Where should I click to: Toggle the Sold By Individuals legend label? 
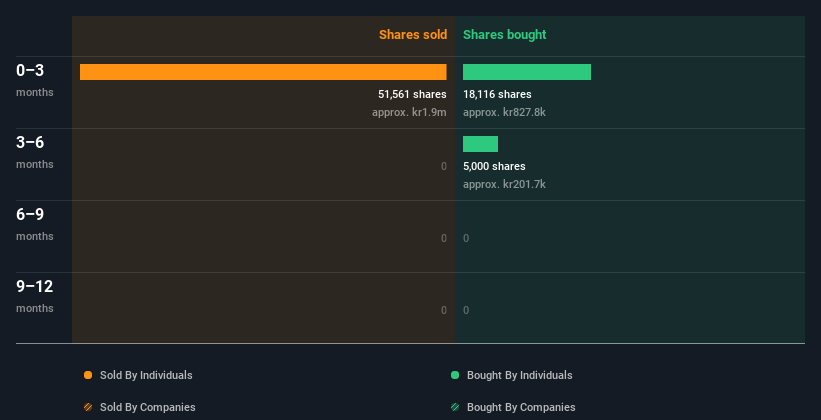pos(146,375)
